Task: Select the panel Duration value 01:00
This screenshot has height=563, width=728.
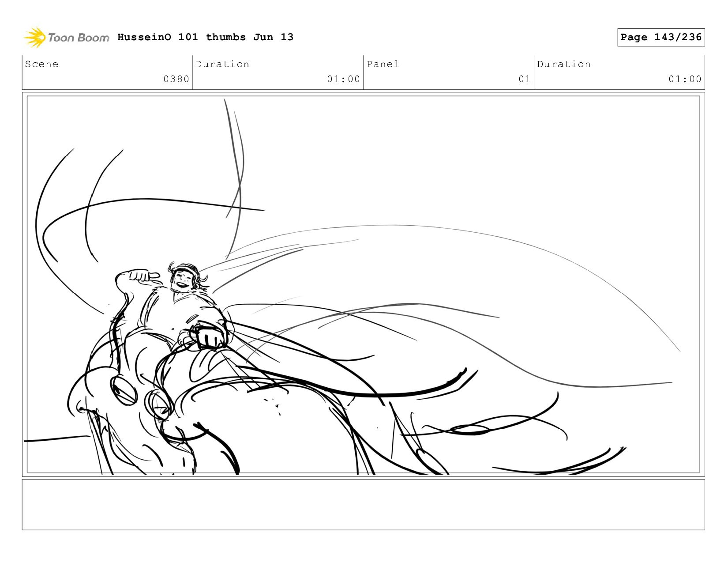Action: [685, 79]
